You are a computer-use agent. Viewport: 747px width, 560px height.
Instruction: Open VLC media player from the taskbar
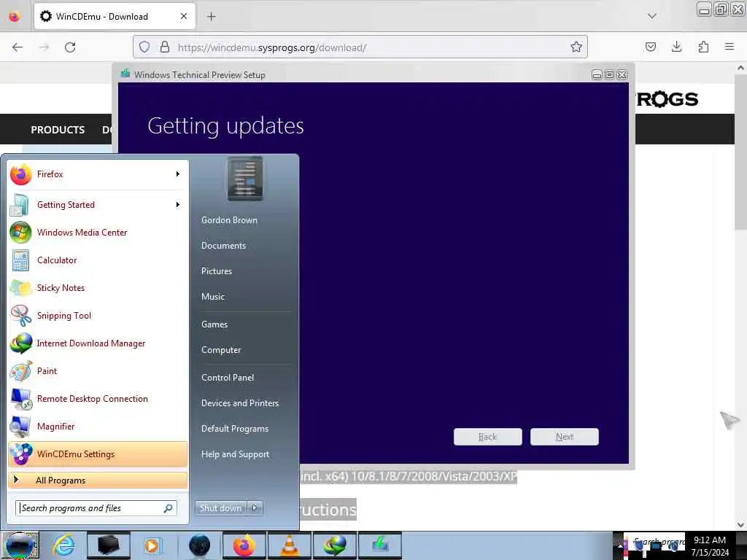(x=289, y=545)
